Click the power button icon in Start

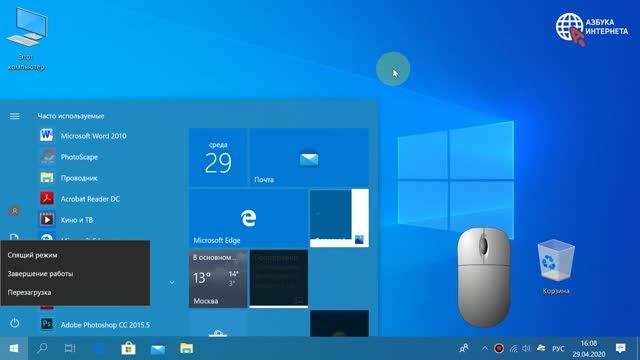coord(14,323)
